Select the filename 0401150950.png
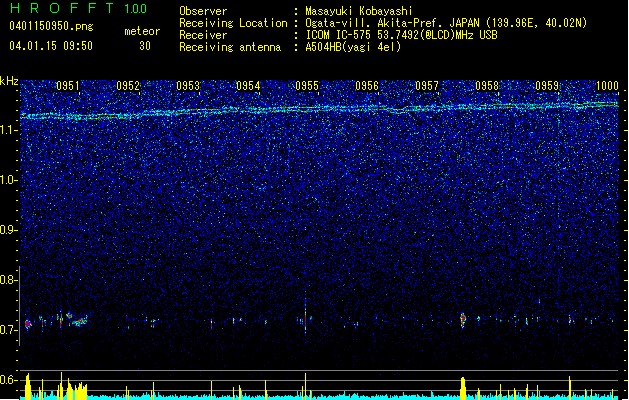The image size is (629, 400). pos(51,26)
